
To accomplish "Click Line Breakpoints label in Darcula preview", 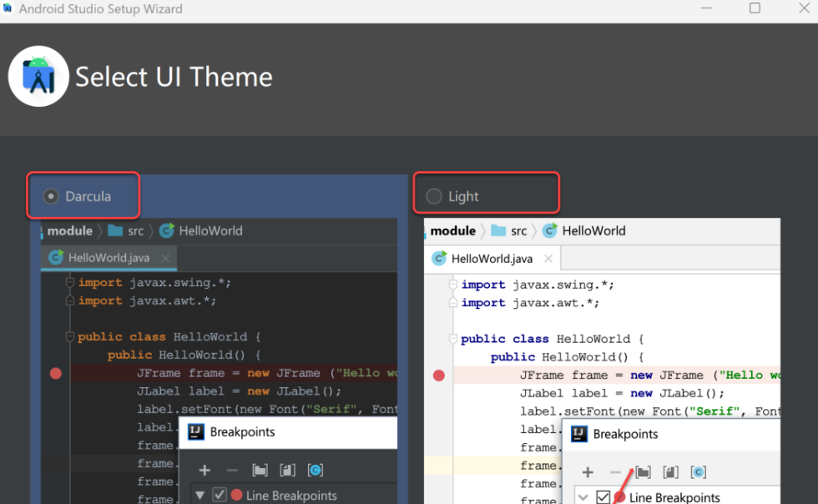I will (291, 496).
